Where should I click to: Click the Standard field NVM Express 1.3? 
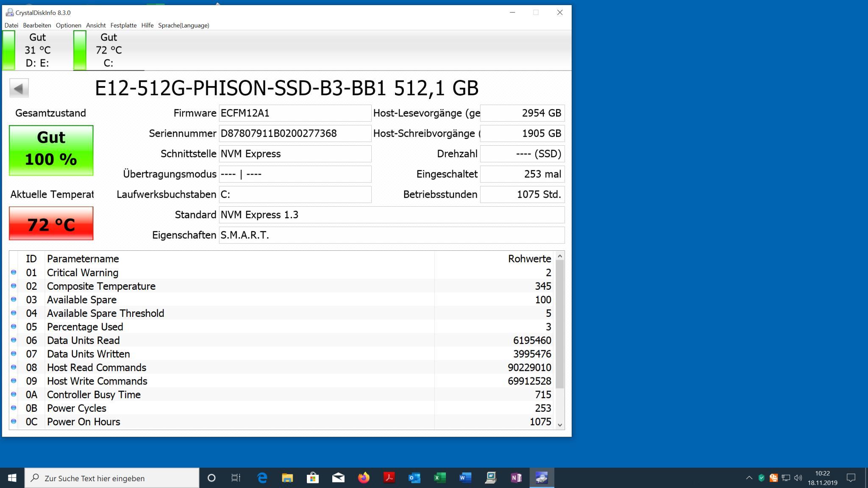click(x=392, y=215)
